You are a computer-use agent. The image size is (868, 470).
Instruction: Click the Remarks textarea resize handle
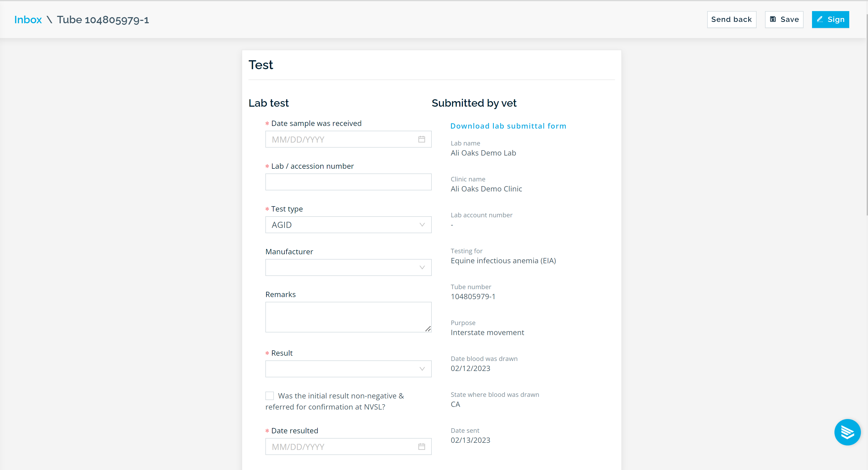(x=428, y=328)
